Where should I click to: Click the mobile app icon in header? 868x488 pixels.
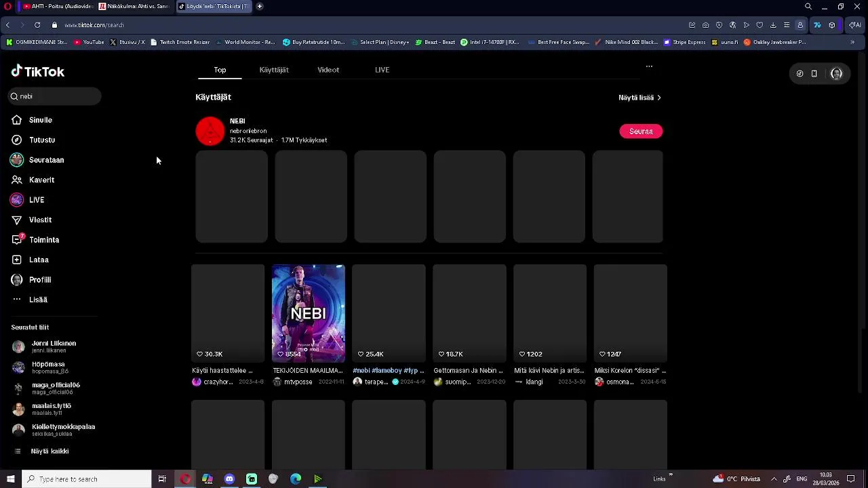point(814,74)
